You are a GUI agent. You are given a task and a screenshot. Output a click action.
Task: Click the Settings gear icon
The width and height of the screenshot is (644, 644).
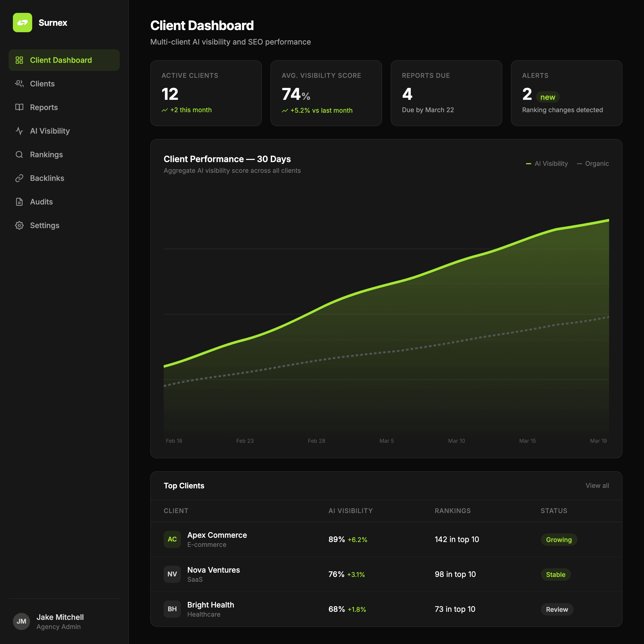[x=19, y=226]
